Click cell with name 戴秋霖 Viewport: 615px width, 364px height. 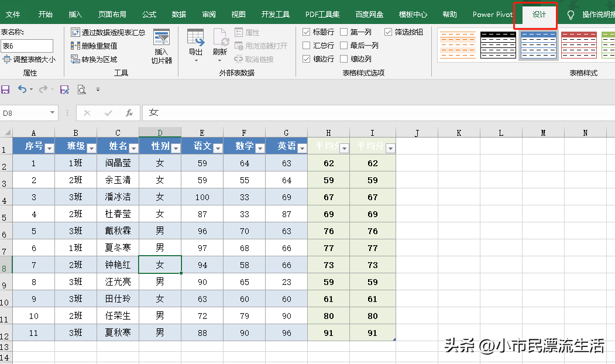click(118, 231)
